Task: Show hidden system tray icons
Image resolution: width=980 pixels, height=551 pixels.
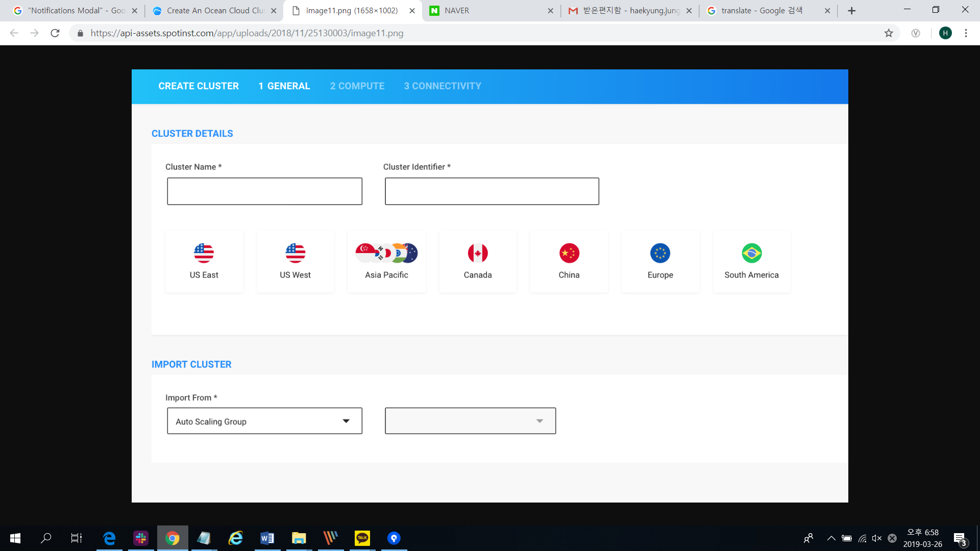Action: 831,538
